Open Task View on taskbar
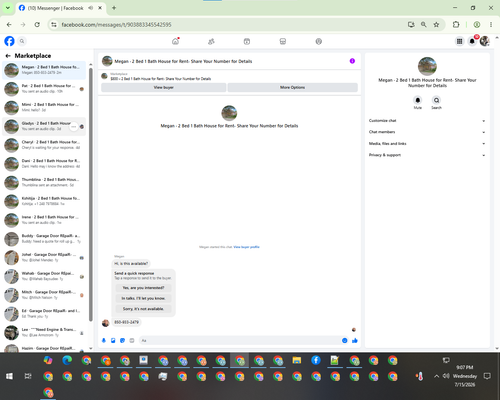Viewport: 500px width, 400px height. [x=28, y=376]
